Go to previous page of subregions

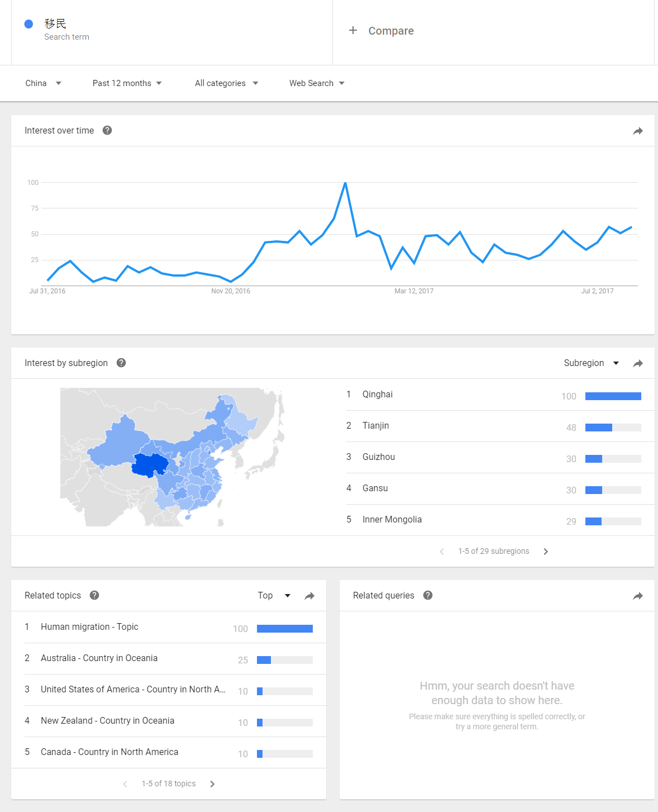pos(442,552)
